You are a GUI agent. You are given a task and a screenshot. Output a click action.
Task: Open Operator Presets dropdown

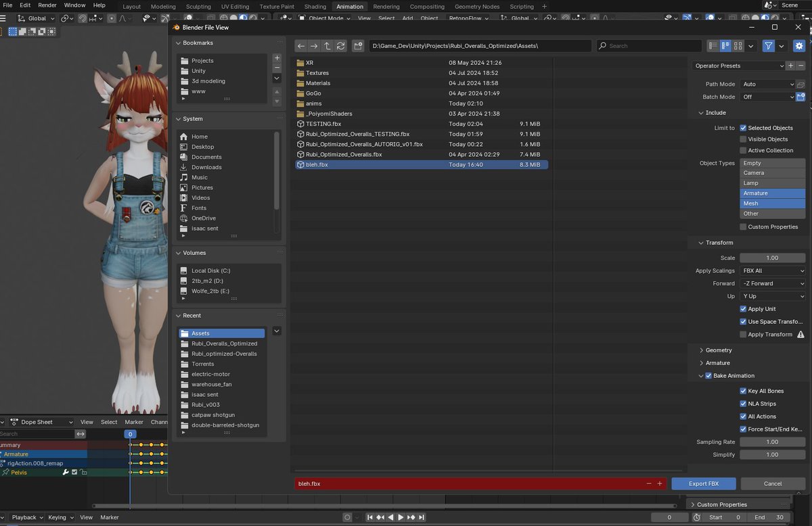pos(738,66)
